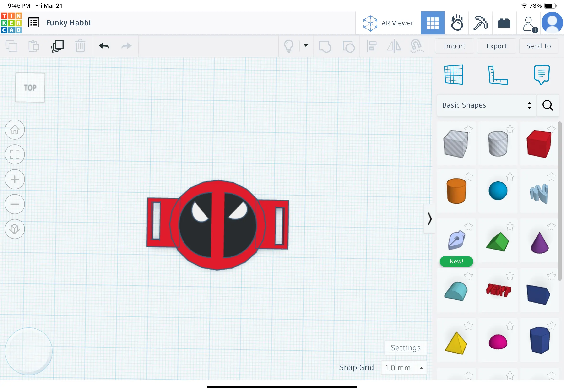
Task: Switch to Bricks mode icon
Action: 504,23
